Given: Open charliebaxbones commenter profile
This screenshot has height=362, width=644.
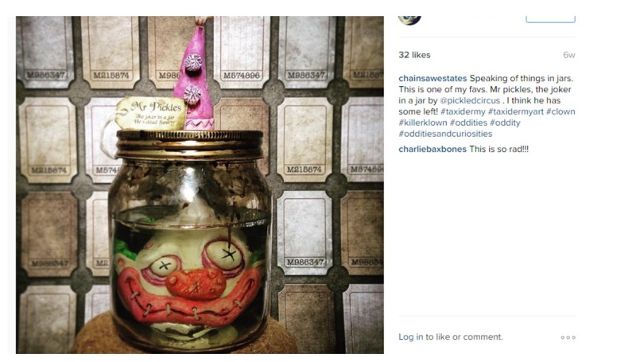Looking at the screenshot, I should click(x=433, y=149).
